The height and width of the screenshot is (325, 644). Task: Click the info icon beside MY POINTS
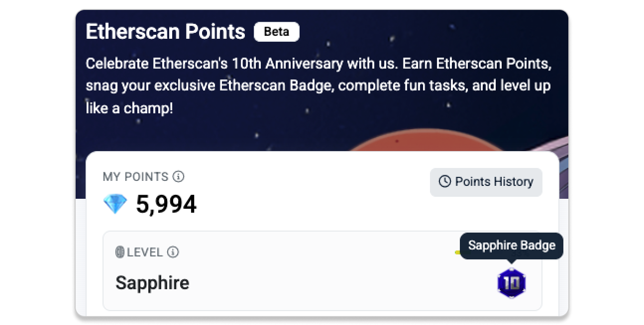178,176
